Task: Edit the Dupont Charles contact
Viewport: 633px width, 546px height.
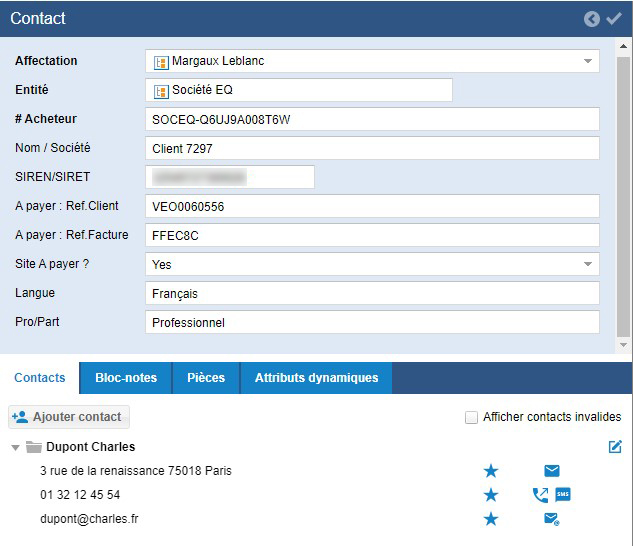Action: [615, 447]
